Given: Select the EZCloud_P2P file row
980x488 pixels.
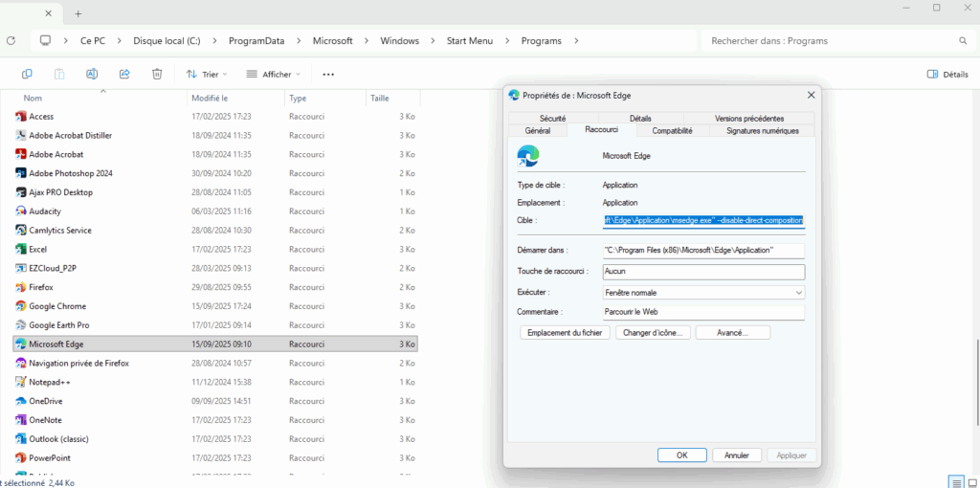Looking at the screenshot, I should point(215,268).
